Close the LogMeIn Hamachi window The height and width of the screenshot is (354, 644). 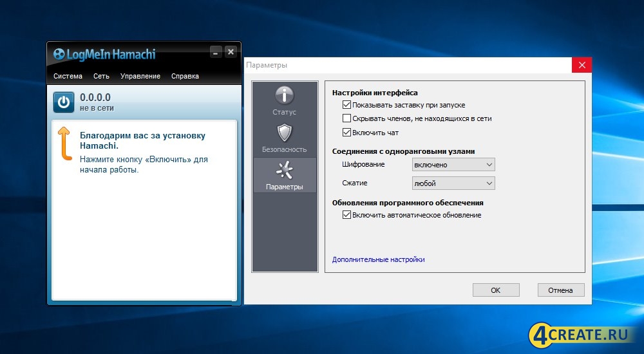(x=231, y=51)
